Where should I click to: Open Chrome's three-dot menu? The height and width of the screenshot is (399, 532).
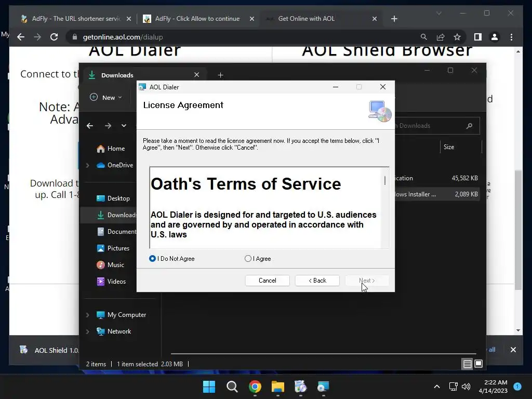coord(511,37)
